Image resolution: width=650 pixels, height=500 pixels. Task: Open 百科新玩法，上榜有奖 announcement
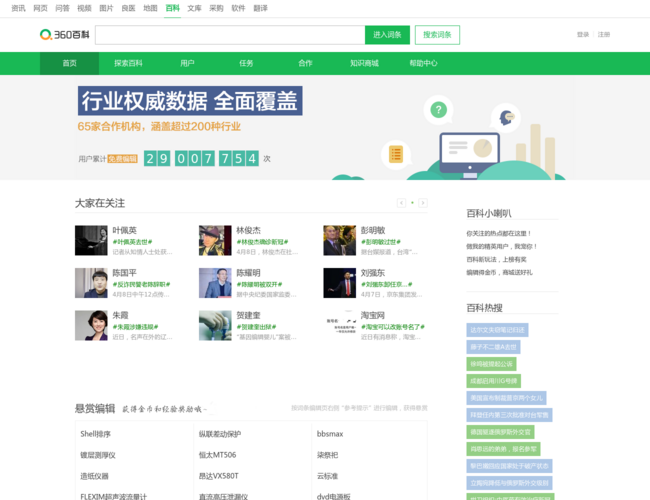[x=496, y=260]
